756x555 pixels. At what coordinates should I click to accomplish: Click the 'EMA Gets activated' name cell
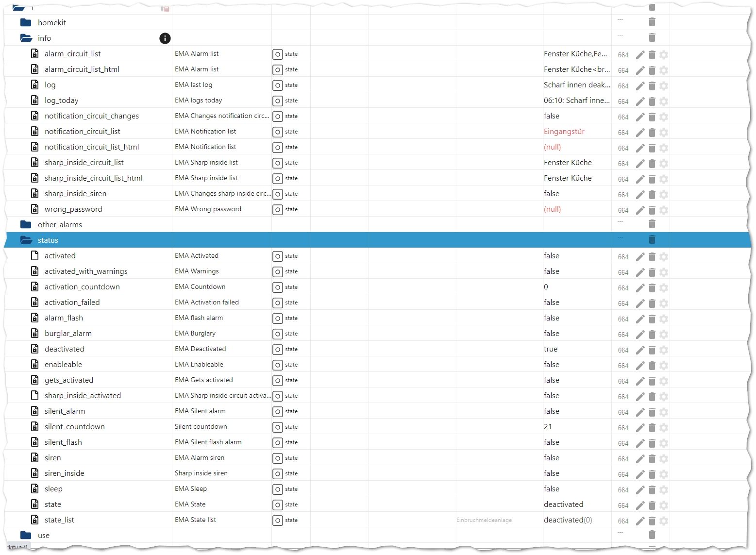click(x=204, y=380)
